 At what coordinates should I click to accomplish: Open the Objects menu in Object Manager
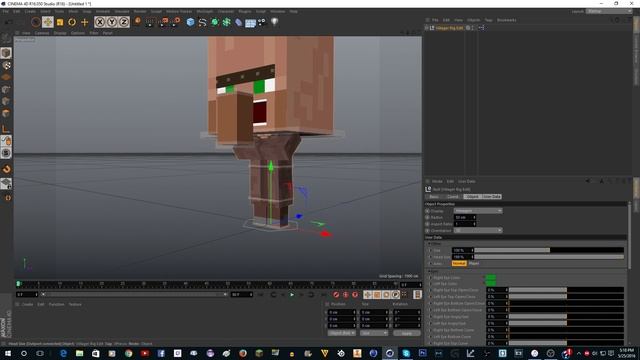[473, 20]
